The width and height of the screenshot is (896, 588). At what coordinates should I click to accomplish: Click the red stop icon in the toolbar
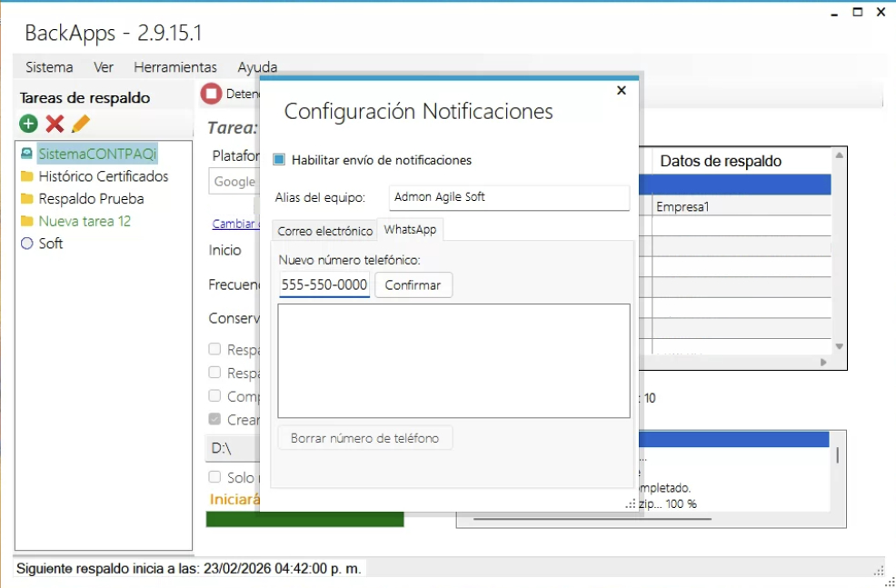coord(211,94)
